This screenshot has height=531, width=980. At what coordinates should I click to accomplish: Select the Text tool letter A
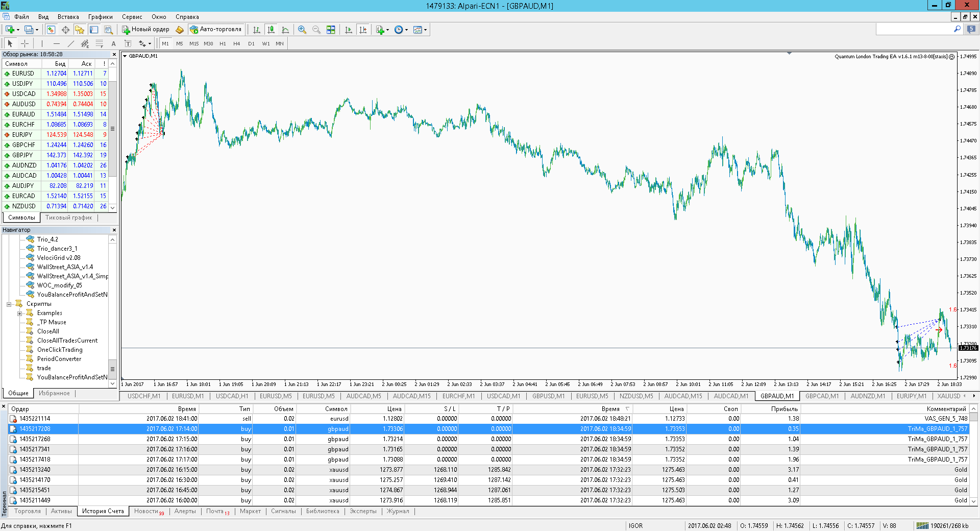click(113, 43)
